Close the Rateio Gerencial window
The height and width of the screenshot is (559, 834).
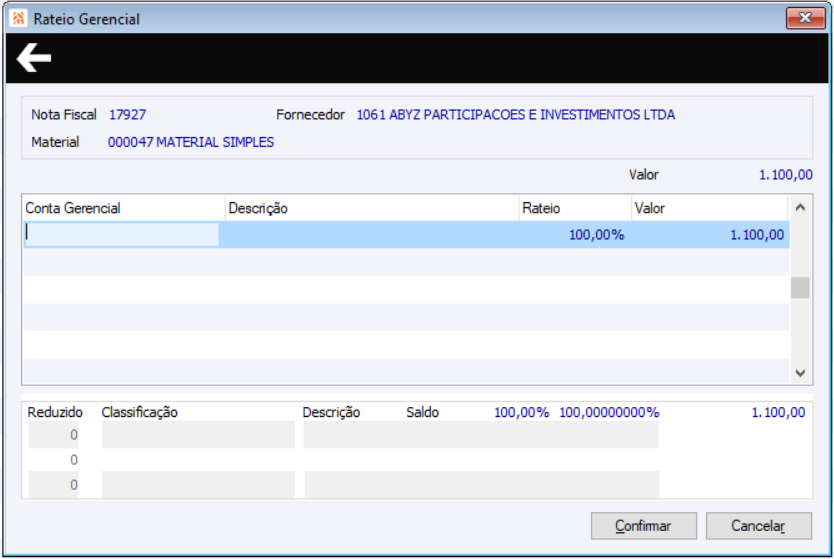(x=805, y=18)
